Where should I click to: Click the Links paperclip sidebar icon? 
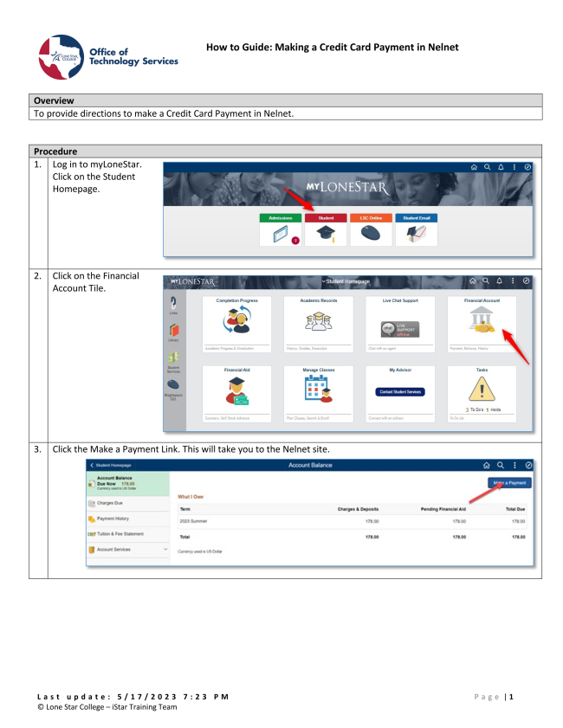pyautogui.click(x=173, y=305)
